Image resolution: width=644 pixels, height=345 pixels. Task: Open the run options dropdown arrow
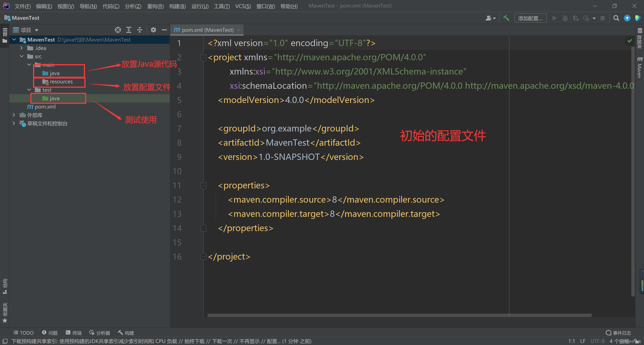pyautogui.click(x=594, y=18)
